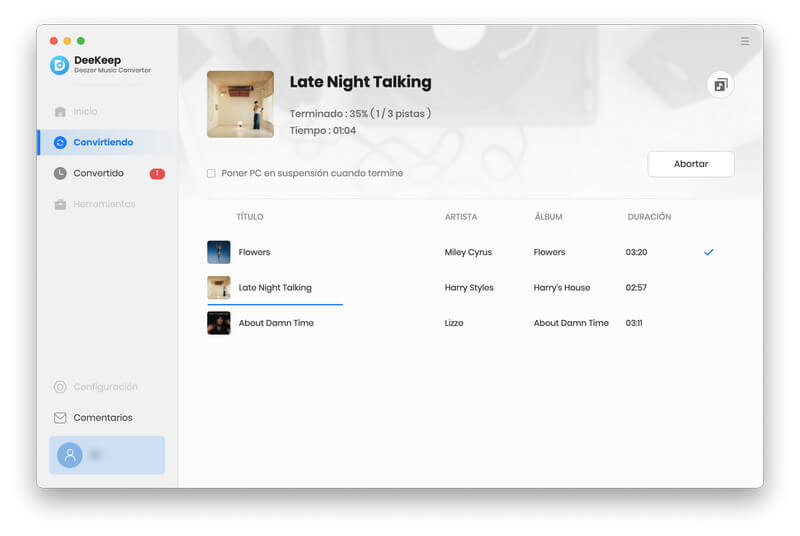Open the Herramientas section
The height and width of the screenshot is (536, 800).
click(x=103, y=204)
